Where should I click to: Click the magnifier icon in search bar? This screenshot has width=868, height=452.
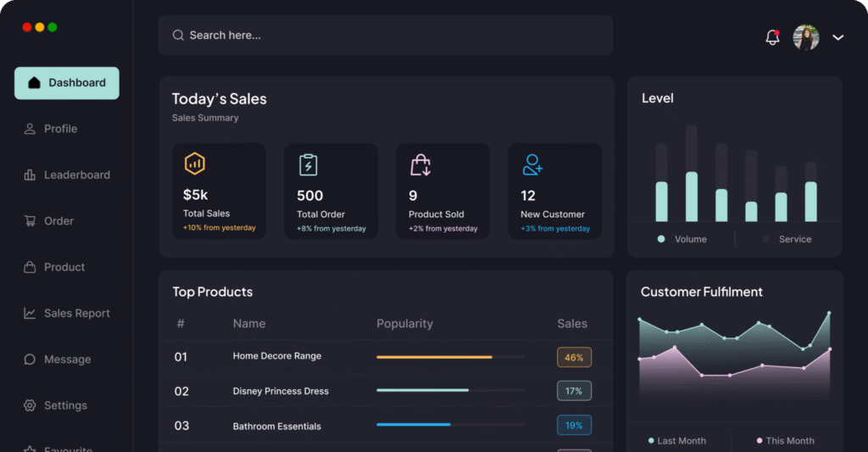[x=178, y=36]
